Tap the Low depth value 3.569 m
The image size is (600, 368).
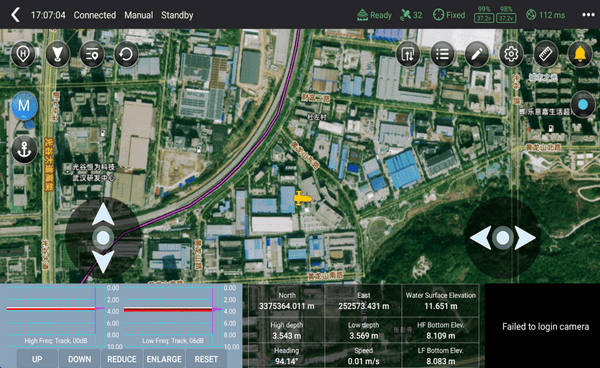click(x=364, y=336)
